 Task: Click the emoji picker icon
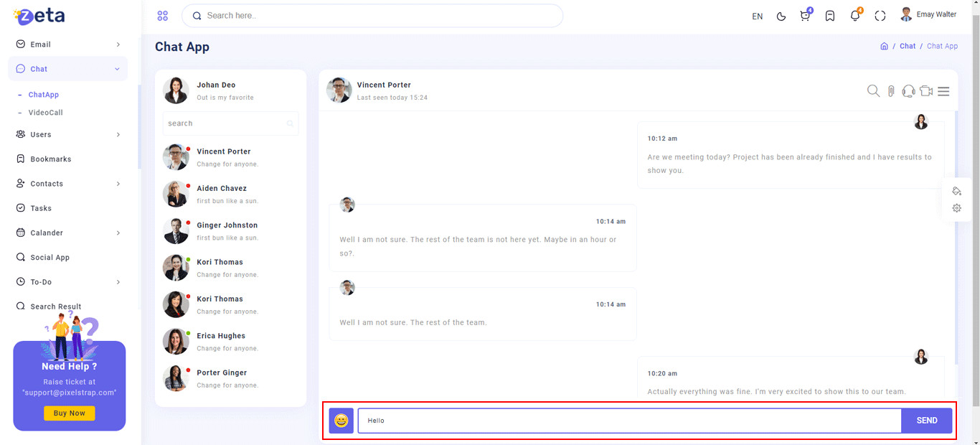point(341,421)
